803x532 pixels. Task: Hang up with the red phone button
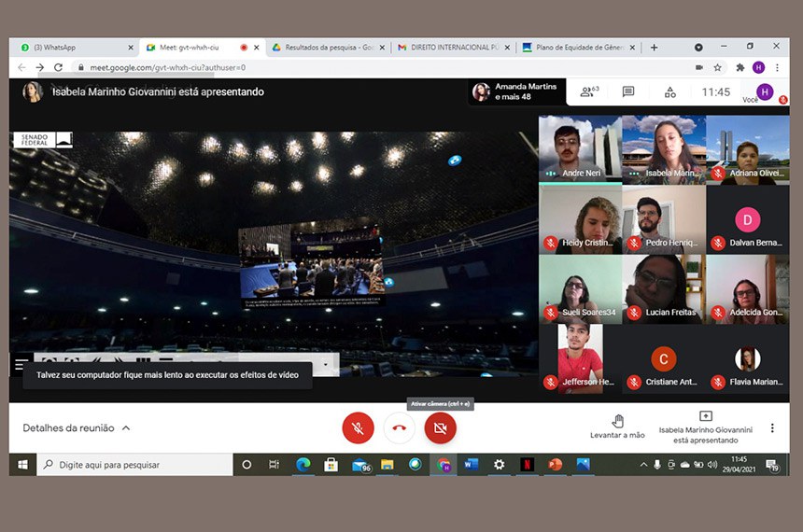[399, 427]
